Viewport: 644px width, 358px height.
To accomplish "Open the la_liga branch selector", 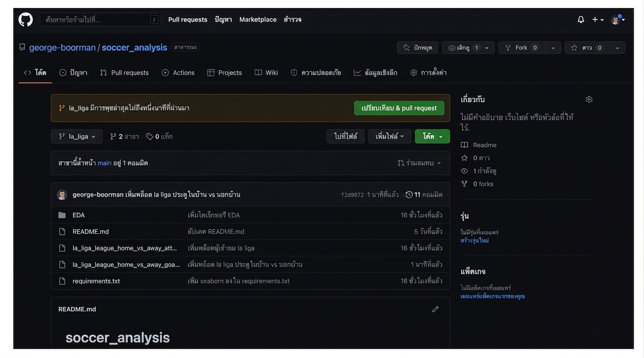I will 77,137.
